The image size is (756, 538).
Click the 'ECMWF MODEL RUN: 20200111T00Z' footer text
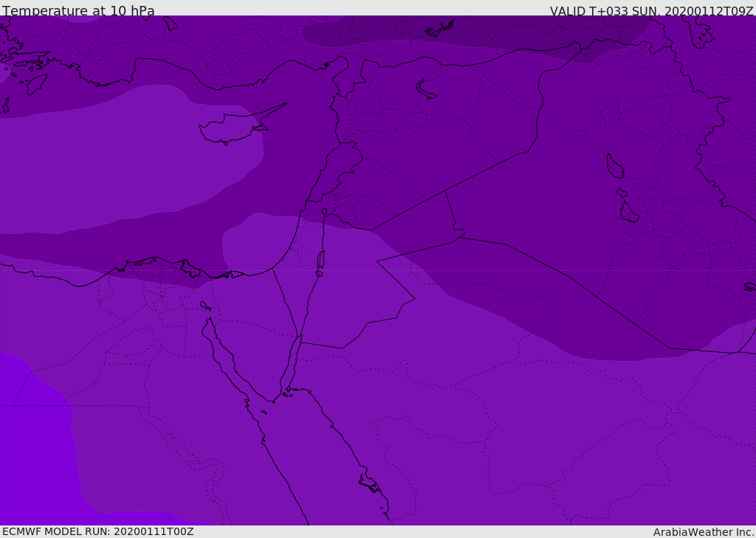pyautogui.click(x=98, y=531)
